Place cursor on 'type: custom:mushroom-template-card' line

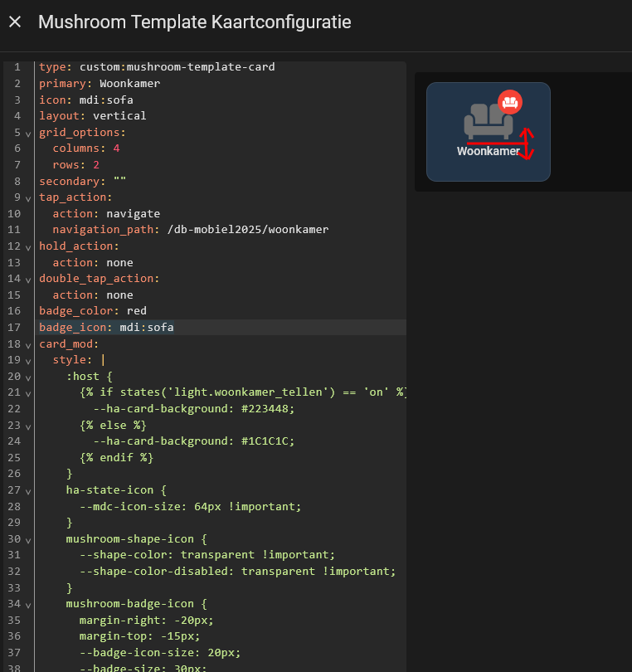[157, 67]
